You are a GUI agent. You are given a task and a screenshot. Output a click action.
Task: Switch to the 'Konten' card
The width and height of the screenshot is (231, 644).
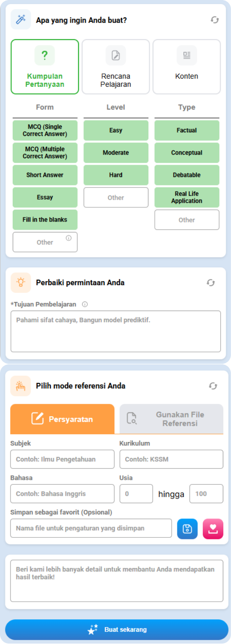coord(187,67)
